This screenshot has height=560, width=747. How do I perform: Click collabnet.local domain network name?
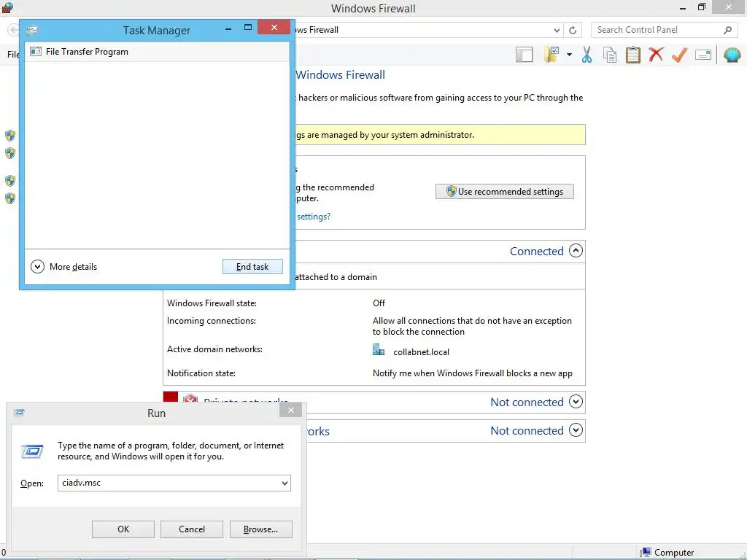pos(421,352)
